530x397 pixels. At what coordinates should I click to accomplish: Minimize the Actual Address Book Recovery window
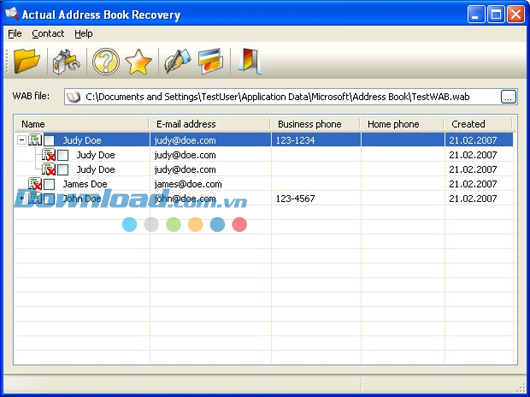(476, 15)
